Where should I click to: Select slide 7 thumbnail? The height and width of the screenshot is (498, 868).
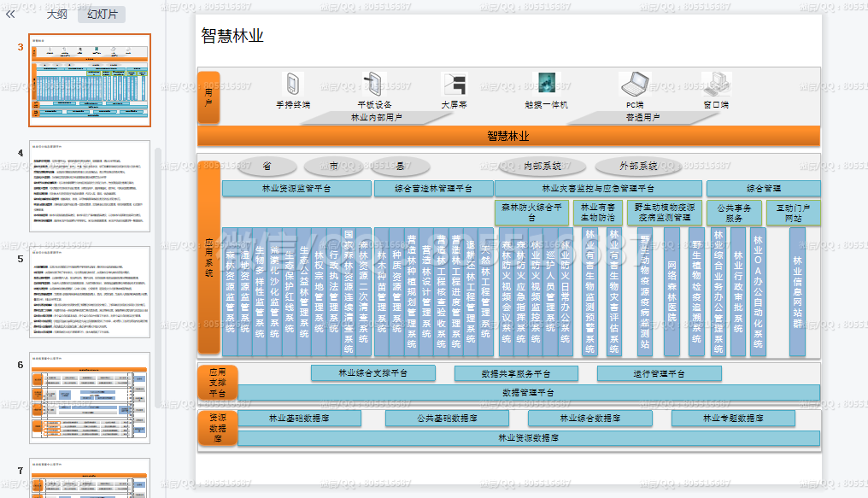[x=90, y=478]
